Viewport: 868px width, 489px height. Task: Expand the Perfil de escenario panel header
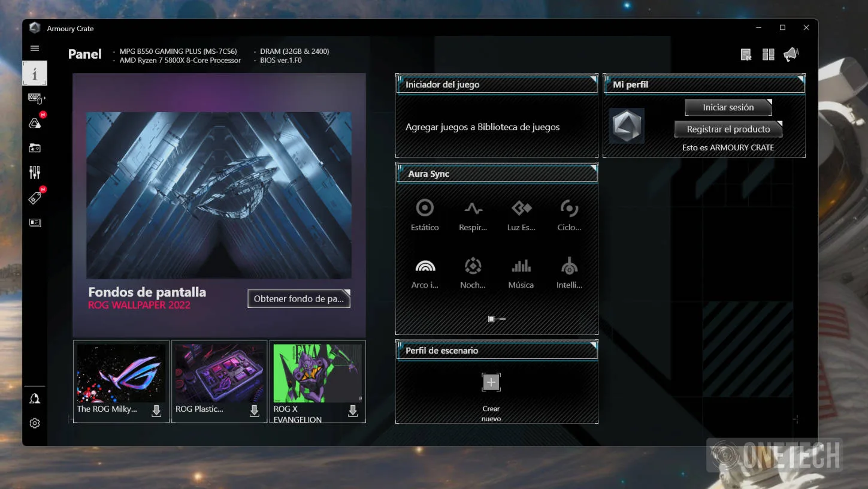[497, 351]
